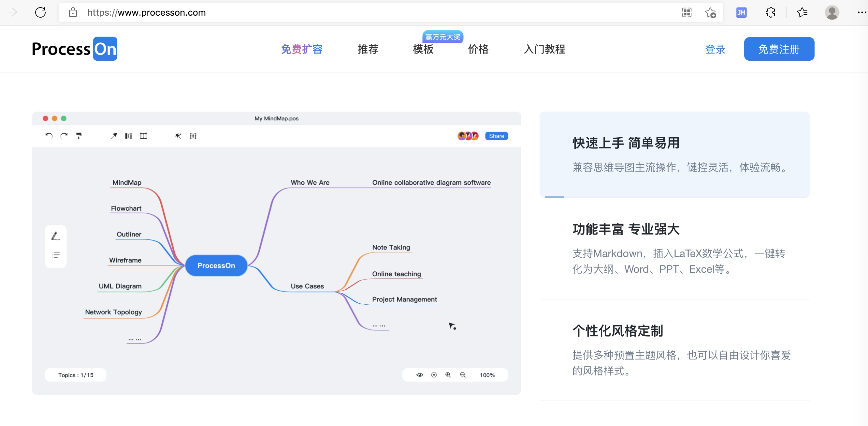Click the layout structure icon
The width and height of the screenshot is (868, 426).
tap(193, 136)
